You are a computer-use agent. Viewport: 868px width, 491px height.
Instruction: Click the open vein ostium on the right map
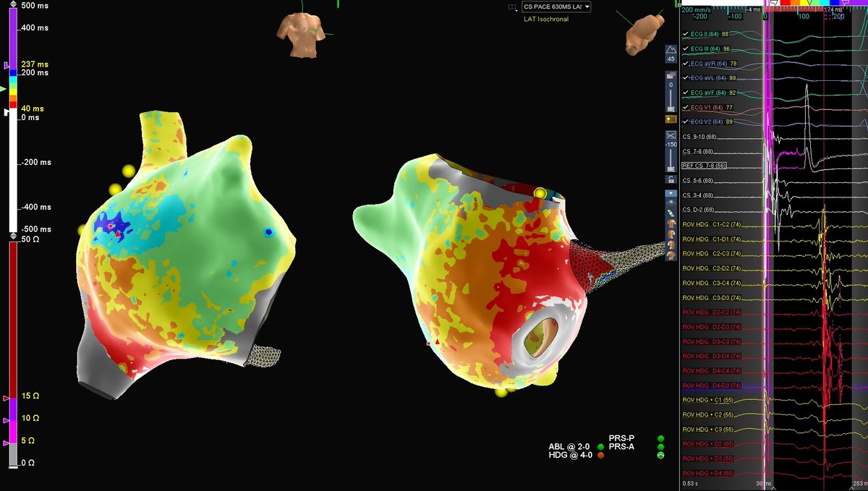pos(542,339)
